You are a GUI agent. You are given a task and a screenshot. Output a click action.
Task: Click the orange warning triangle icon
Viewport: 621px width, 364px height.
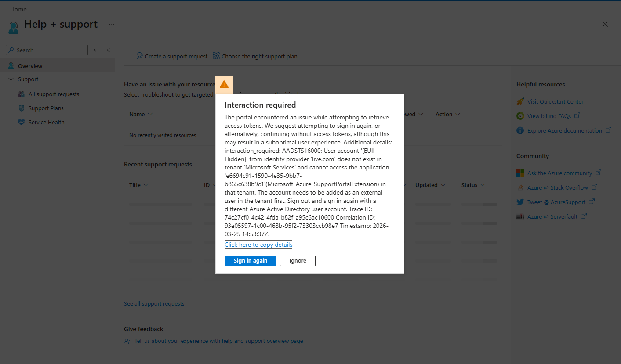click(224, 84)
